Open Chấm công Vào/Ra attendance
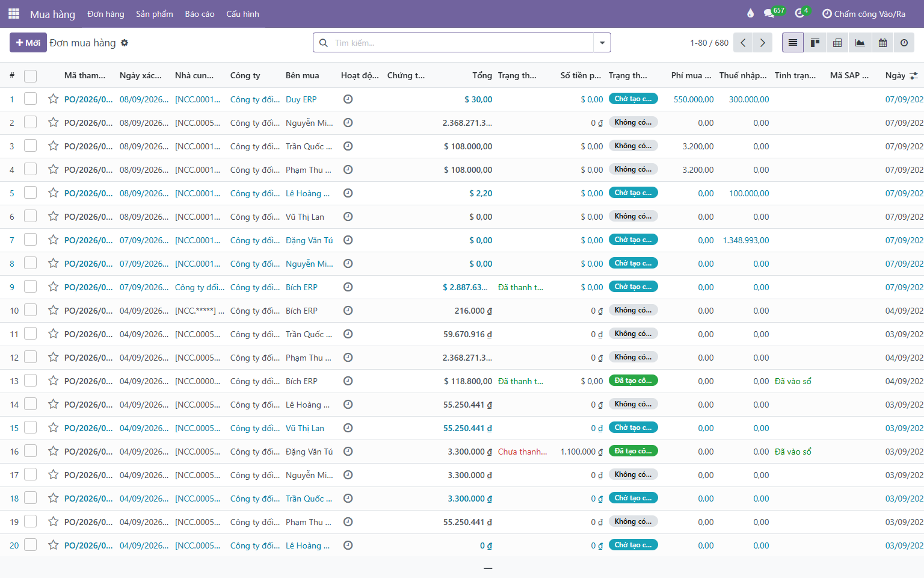This screenshot has width=924, height=578. 864,14
